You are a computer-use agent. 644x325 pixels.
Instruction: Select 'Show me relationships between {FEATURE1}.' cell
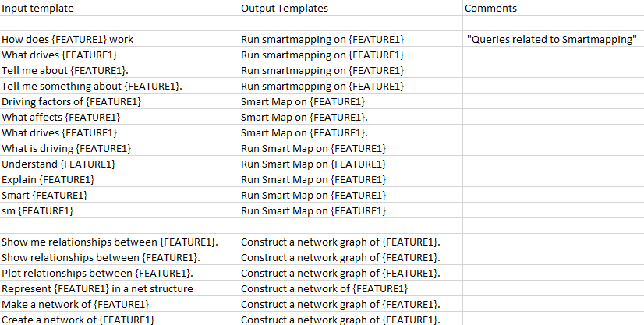point(119,242)
